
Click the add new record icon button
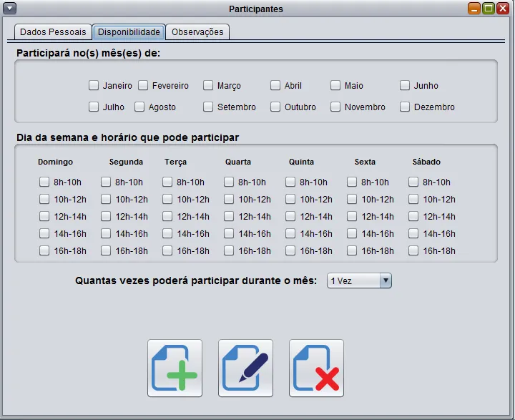click(175, 368)
